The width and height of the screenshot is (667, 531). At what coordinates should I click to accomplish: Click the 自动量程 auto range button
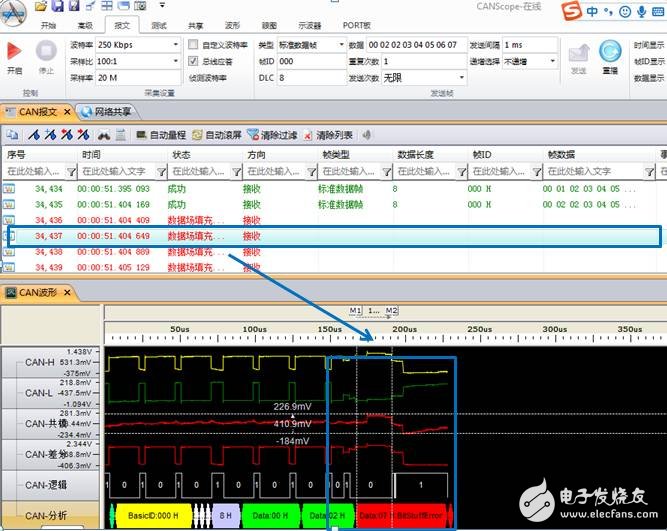click(161, 135)
